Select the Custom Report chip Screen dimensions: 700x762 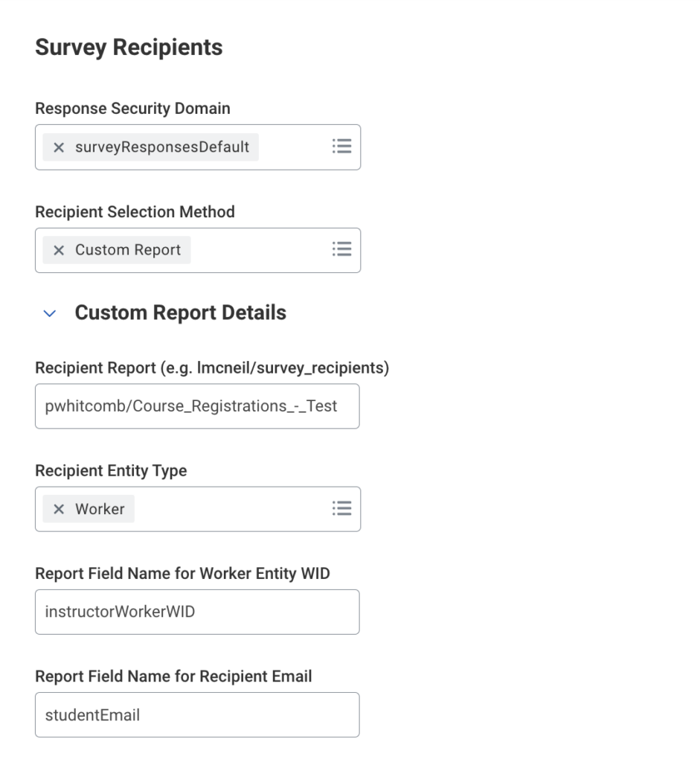pos(127,250)
